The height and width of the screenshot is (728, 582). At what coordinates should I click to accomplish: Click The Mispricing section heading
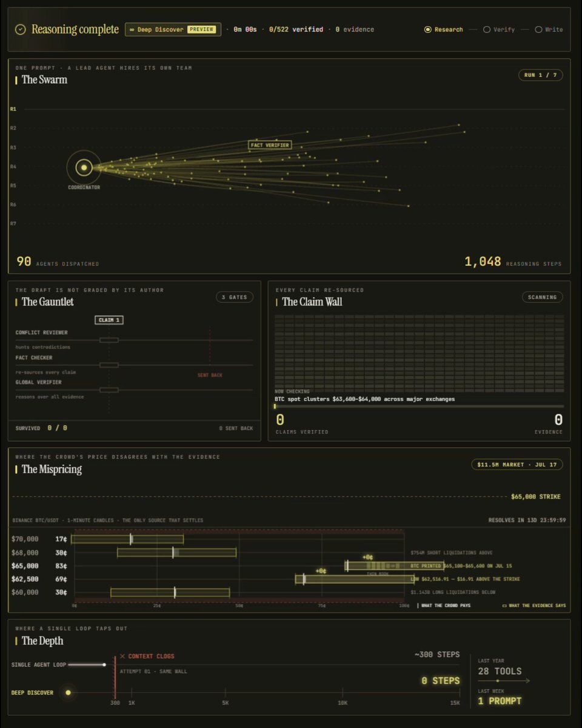tap(52, 469)
